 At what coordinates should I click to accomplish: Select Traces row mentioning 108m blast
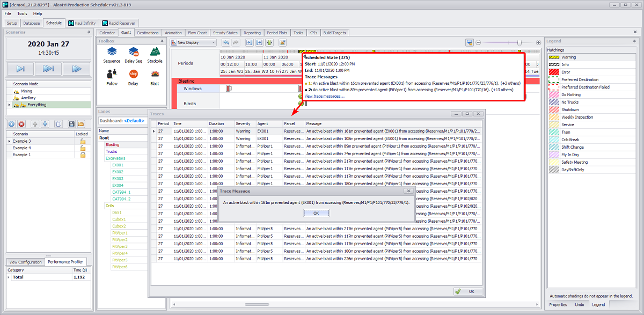point(316,138)
